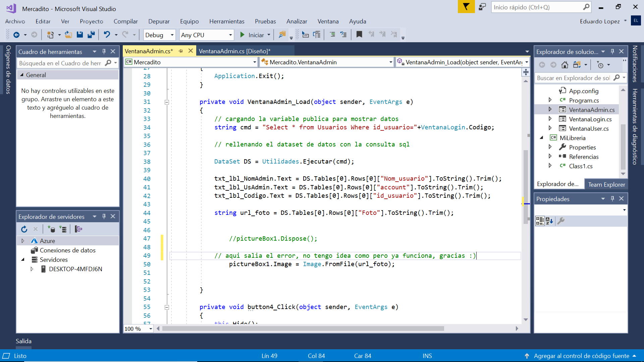This screenshot has height=362, width=644.
Task: Open the Depurar menu
Action: click(159, 21)
